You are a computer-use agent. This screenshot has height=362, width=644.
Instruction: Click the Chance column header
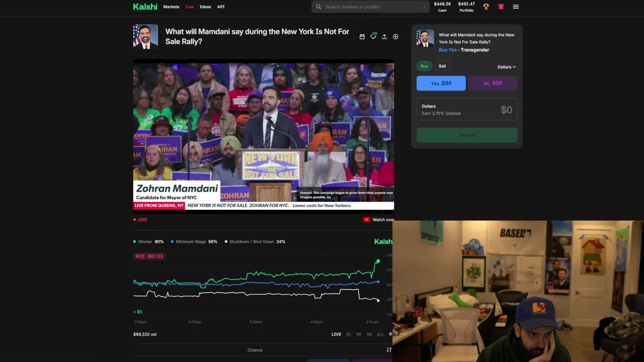[255, 350]
